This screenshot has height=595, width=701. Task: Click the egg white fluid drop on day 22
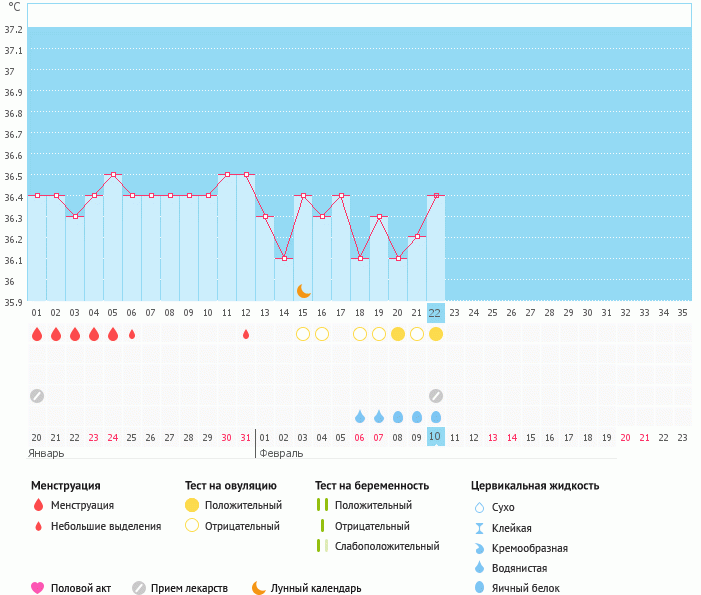(436, 417)
